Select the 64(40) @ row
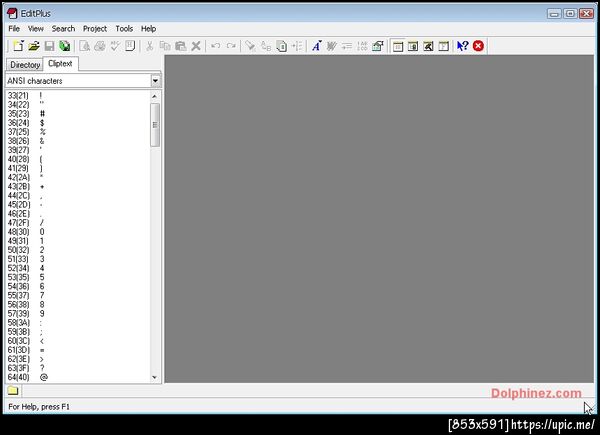Viewport: 600px width, 435px height. pos(78,377)
